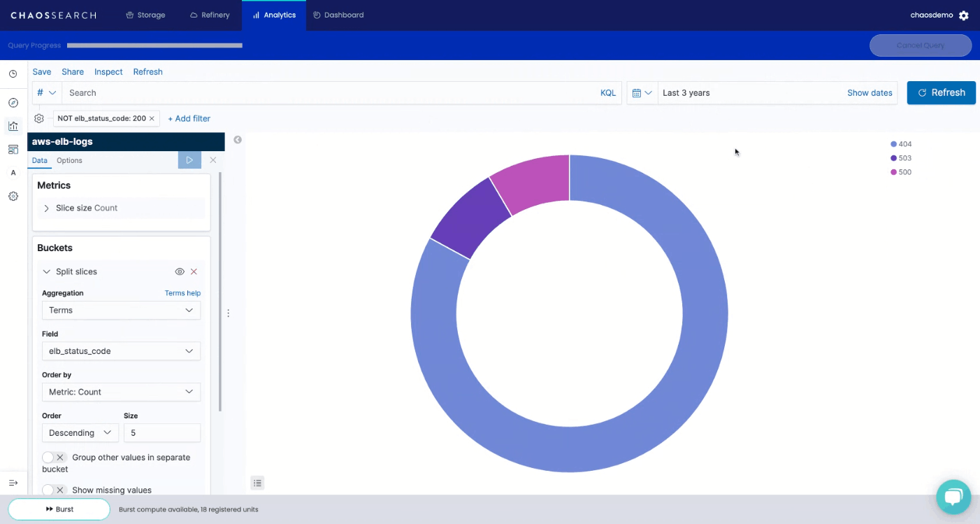The height and width of the screenshot is (524, 980).
Task: Open the settings gear in left sidebar
Action: (13, 196)
